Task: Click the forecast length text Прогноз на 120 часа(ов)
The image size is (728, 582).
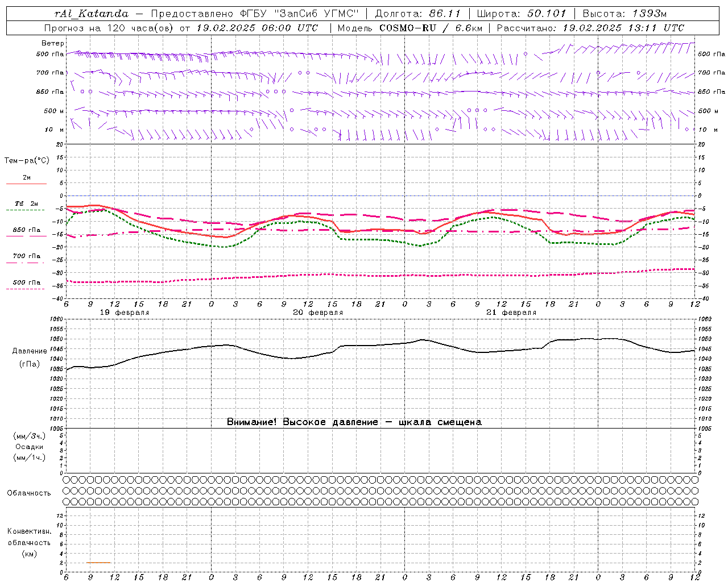Action: [x=110, y=28]
